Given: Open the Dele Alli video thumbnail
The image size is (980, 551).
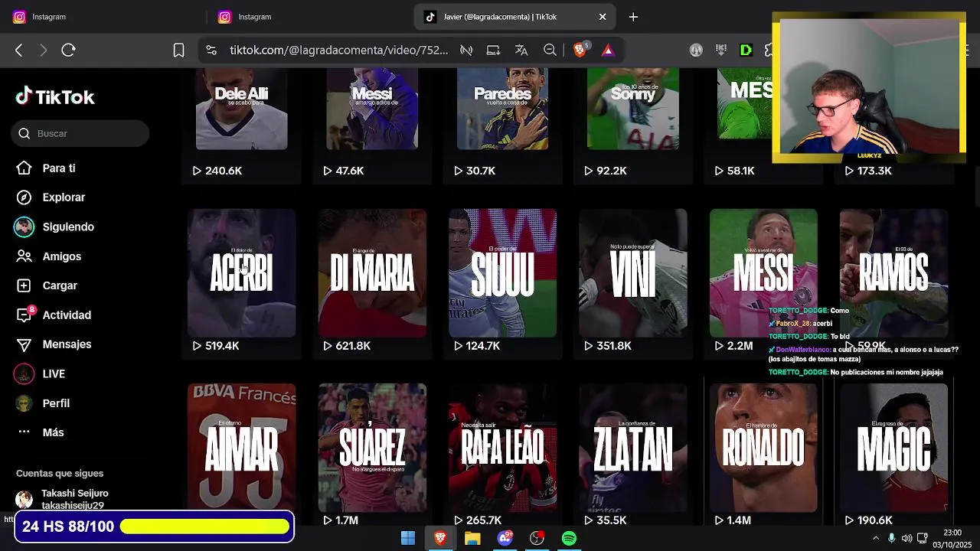Looking at the screenshot, I should click(x=241, y=109).
